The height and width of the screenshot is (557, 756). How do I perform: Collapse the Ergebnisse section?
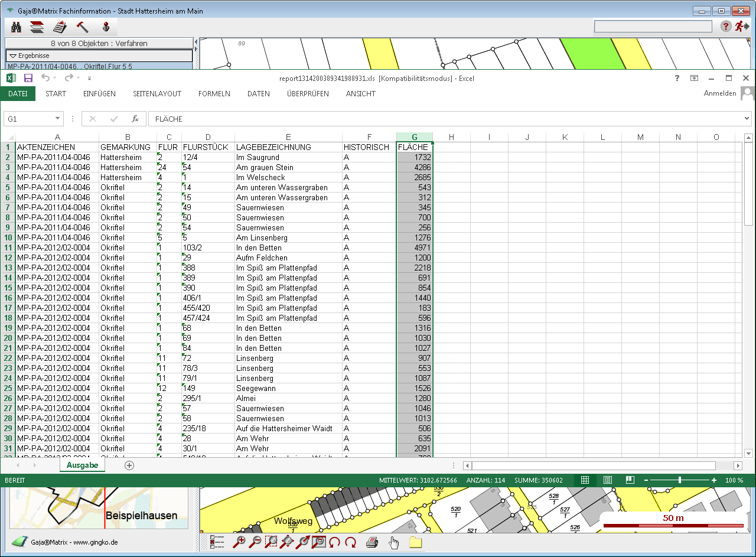(x=13, y=56)
